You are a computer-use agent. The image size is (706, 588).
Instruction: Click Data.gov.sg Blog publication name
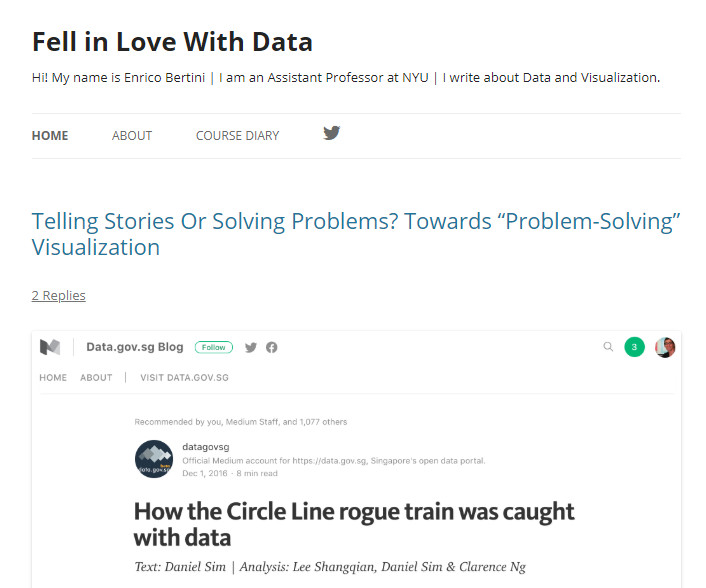pyautogui.click(x=135, y=347)
